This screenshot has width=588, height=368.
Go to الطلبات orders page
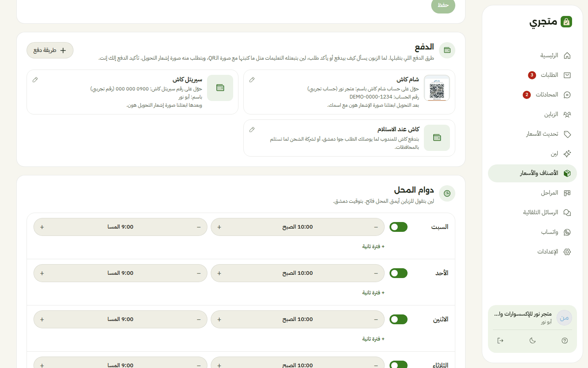click(532, 75)
